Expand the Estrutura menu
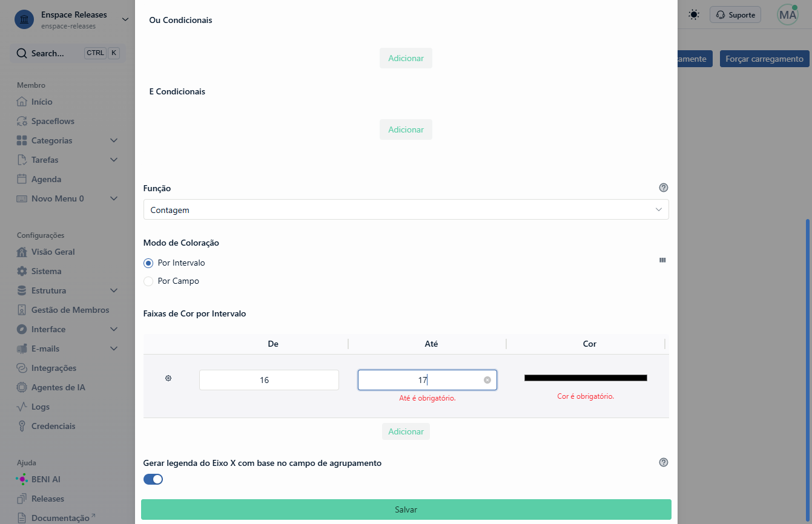 [114, 290]
